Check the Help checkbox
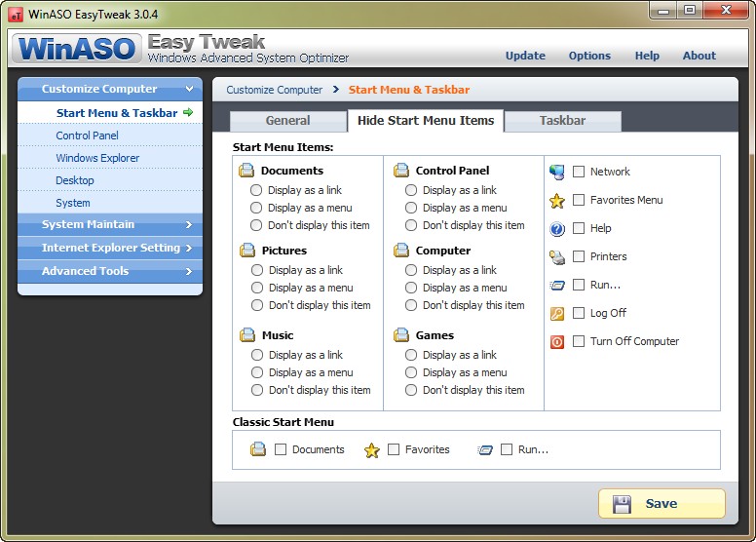Viewport: 756px width, 542px height. pos(579,228)
